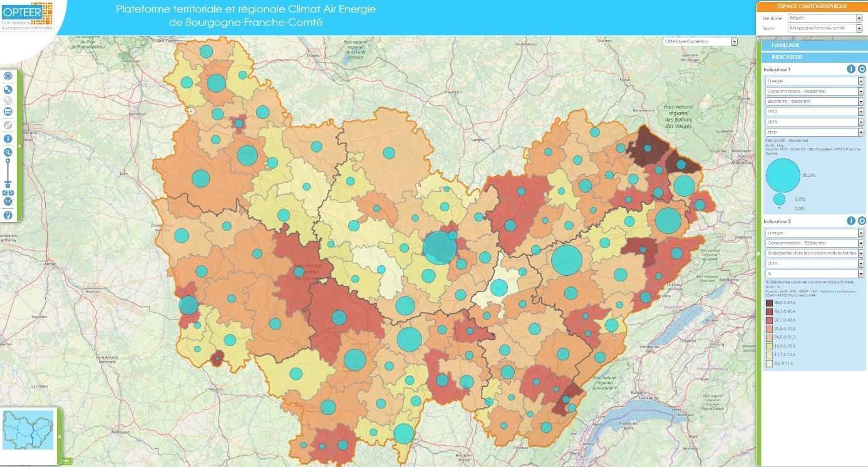
Task: Click the zoom in plus button
Action: (x=8, y=162)
